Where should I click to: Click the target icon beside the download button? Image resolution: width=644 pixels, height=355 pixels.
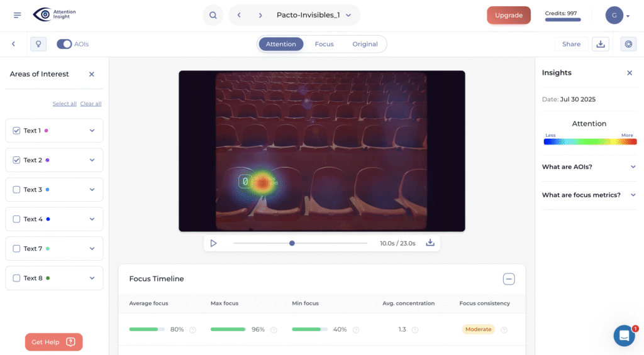(x=628, y=44)
